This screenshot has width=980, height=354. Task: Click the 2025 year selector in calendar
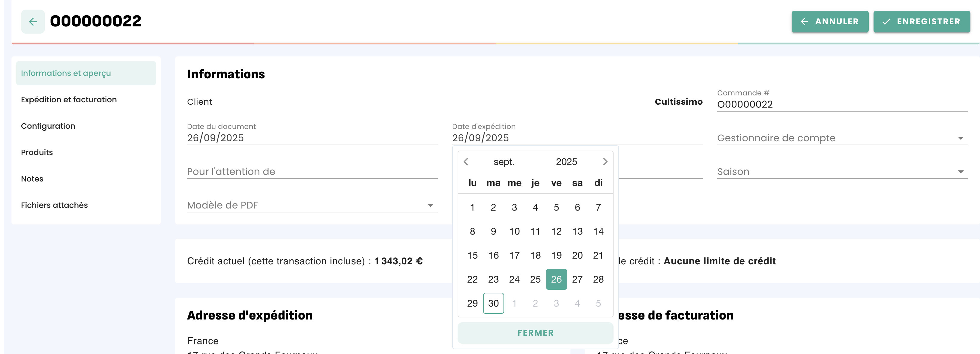(566, 162)
